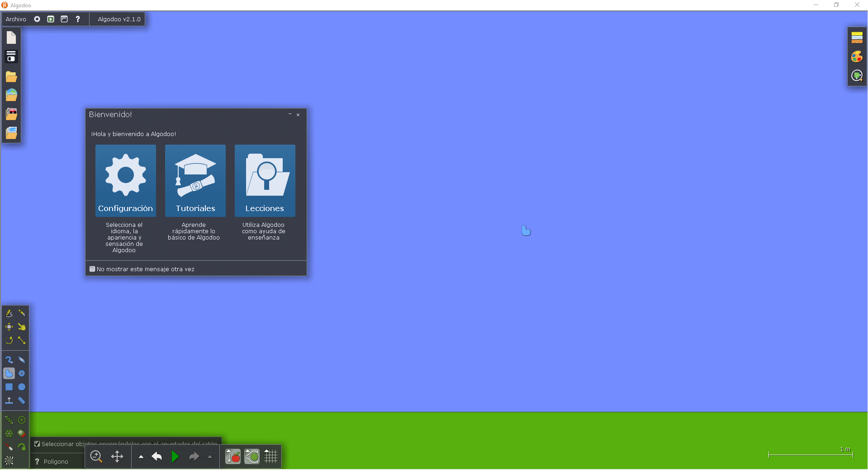Select the Texture tool
868x470 pixels.
[x=9, y=461]
